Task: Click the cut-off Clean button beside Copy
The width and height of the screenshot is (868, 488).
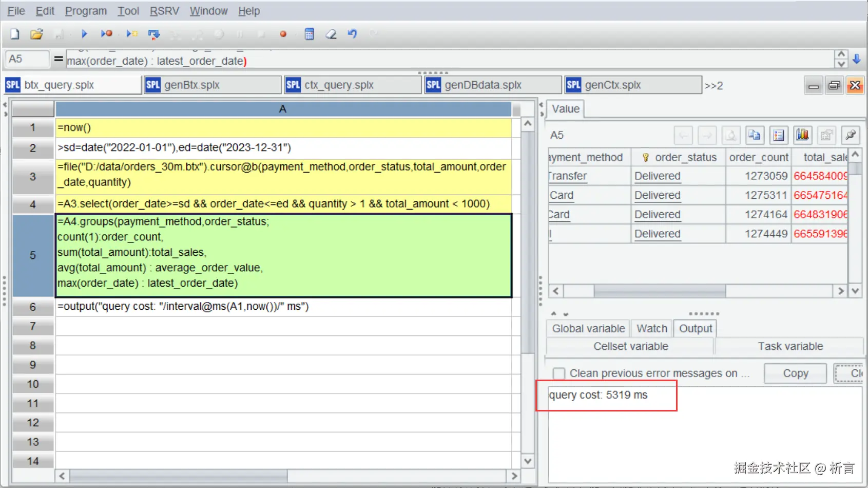Action: point(850,373)
